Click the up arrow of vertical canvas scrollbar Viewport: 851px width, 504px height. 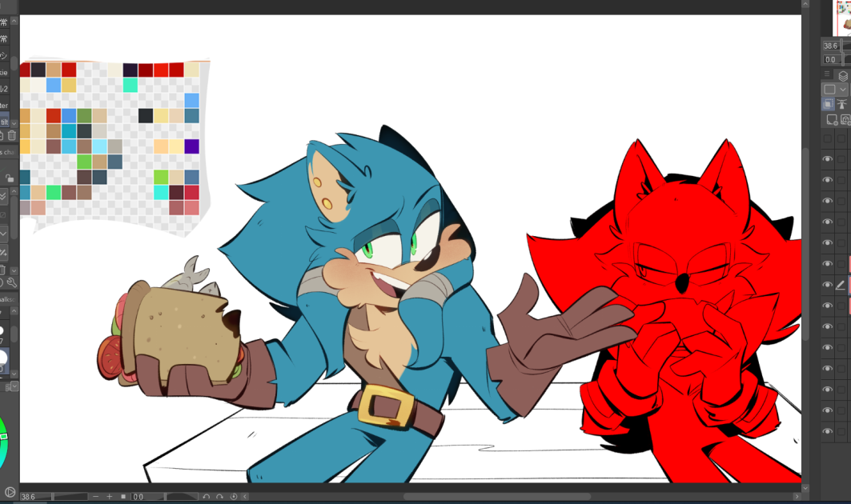coord(805,4)
